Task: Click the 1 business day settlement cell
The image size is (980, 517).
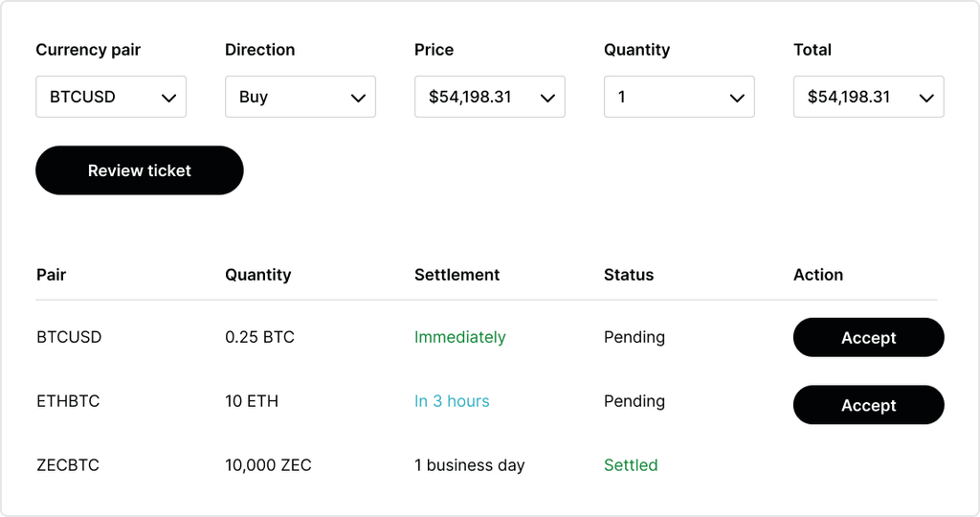Action: point(470,465)
